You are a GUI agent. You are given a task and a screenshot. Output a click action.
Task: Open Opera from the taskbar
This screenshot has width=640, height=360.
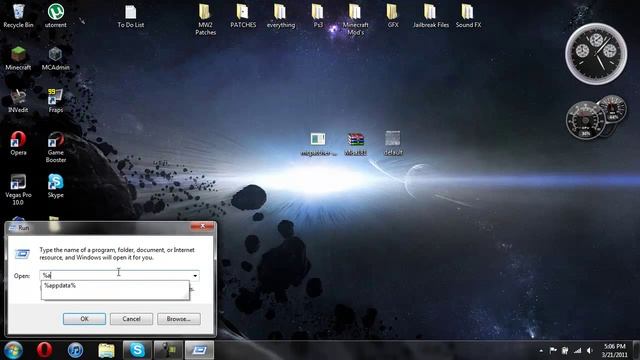click(x=44, y=350)
